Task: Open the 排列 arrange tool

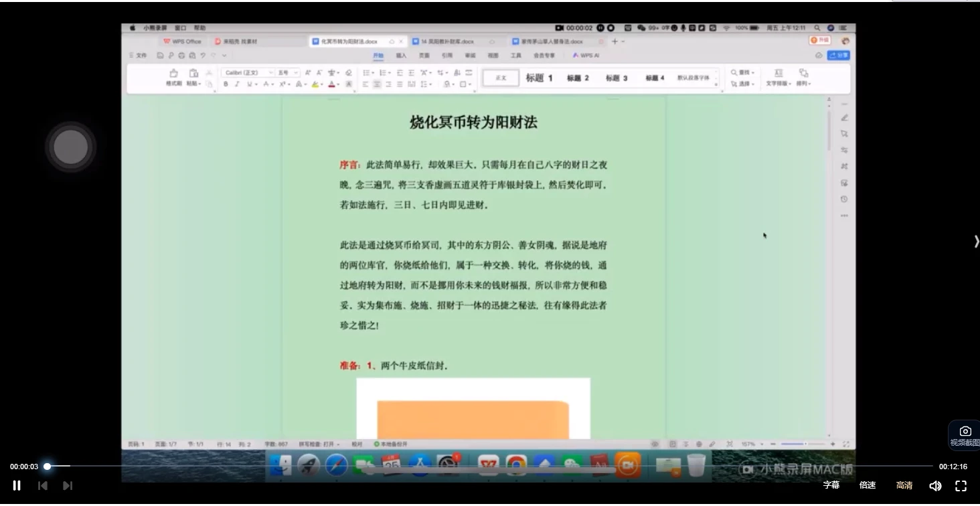Action: click(x=803, y=78)
